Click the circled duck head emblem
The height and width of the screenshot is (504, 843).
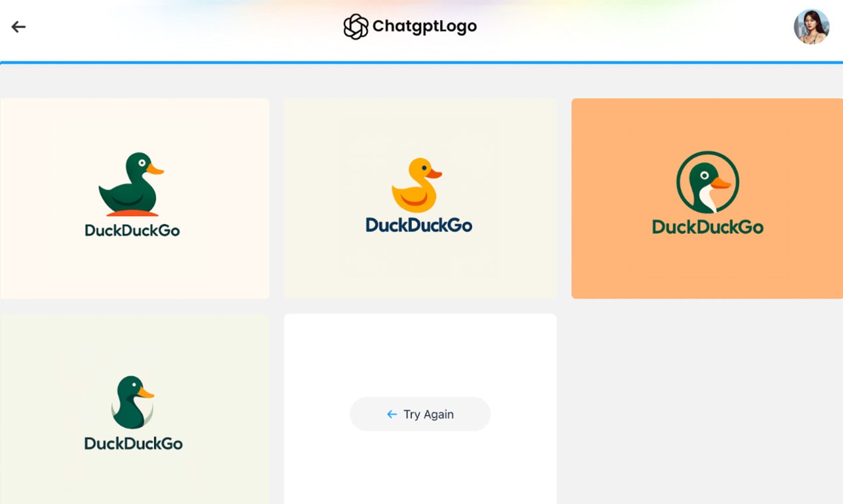click(x=707, y=181)
